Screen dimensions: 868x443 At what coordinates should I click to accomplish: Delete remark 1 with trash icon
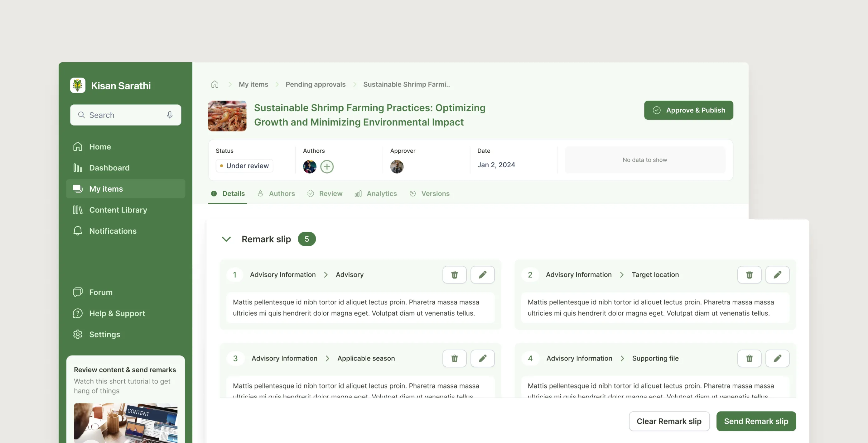454,275
